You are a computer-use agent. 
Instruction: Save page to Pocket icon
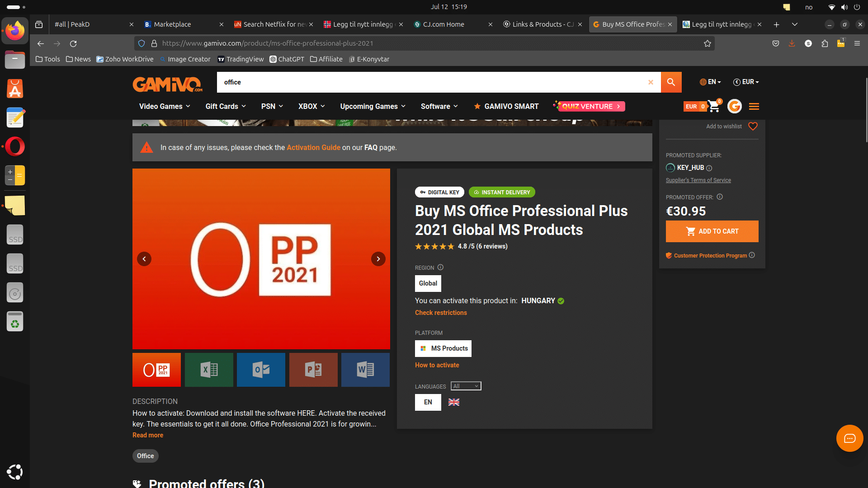(776, 43)
